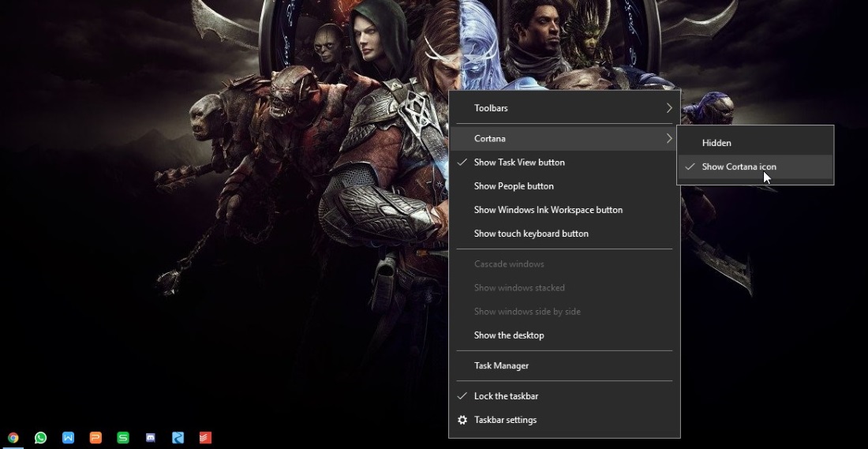Open WPS Writer blue W icon
Screen dimensions: 868x449
click(68, 438)
